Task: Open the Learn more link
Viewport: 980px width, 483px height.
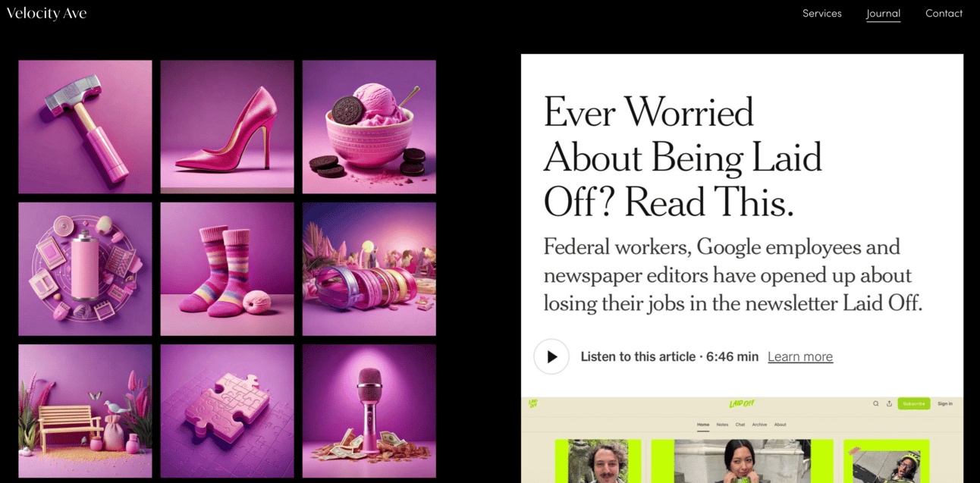Action: (x=800, y=356)
